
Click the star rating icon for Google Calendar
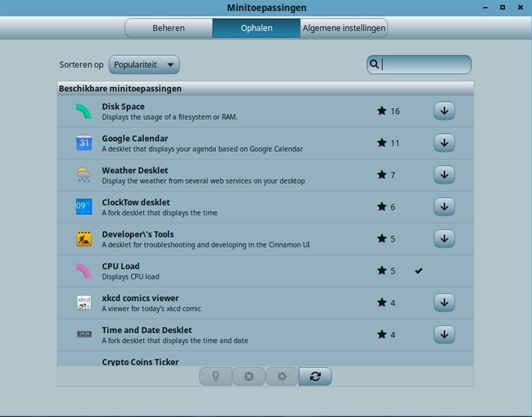click(382, 143)
